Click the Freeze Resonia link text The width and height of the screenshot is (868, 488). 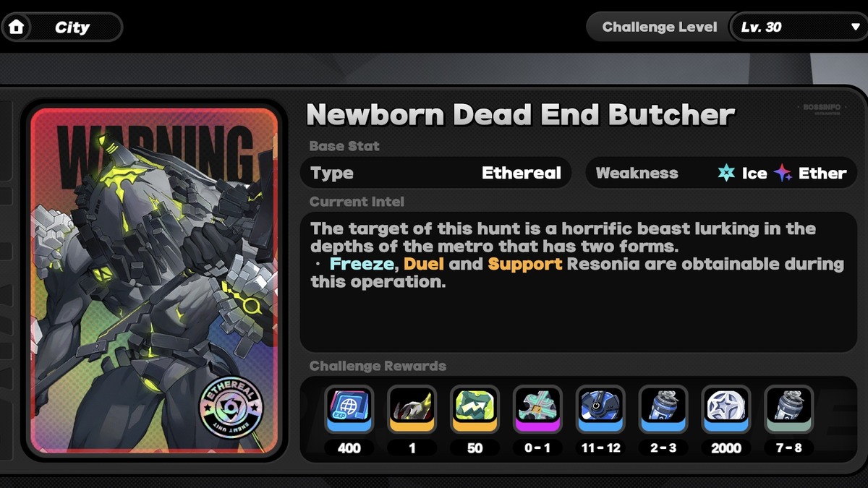362,264
